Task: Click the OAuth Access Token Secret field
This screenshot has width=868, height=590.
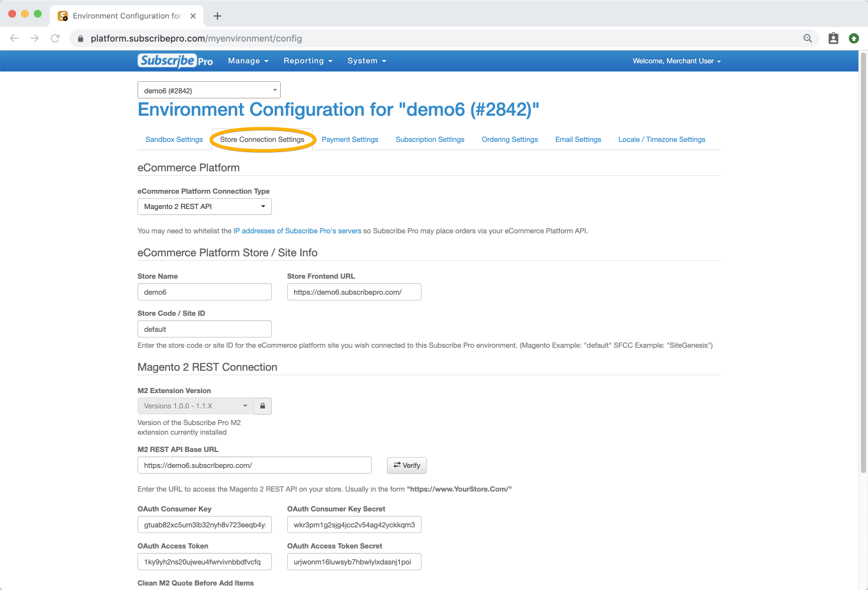Action: click(354, 562)
